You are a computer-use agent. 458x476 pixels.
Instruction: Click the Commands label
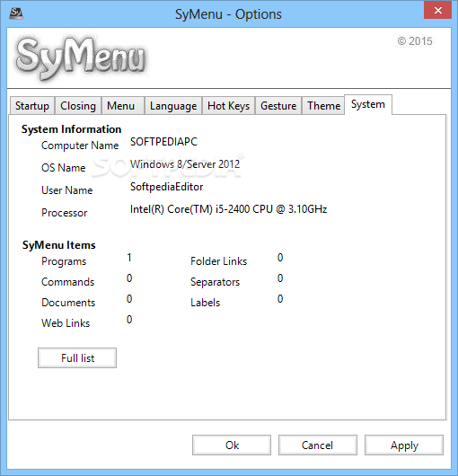[67, 282]
